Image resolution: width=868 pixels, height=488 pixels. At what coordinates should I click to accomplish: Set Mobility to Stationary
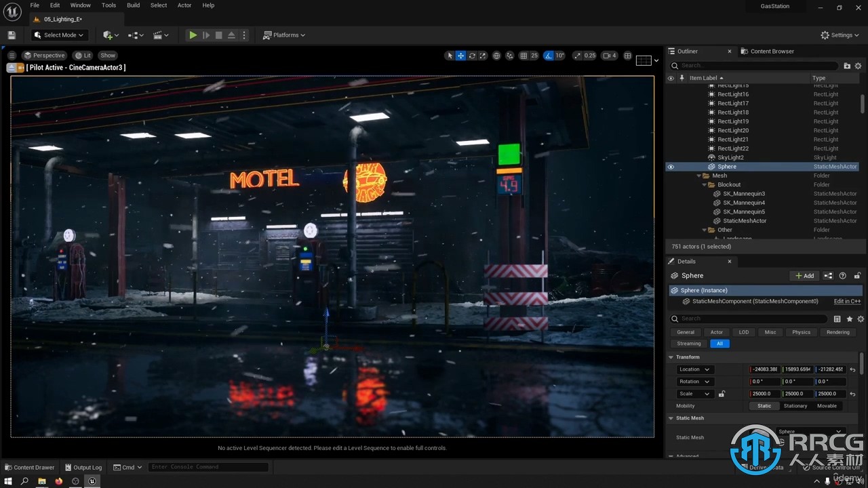[795, 406]
